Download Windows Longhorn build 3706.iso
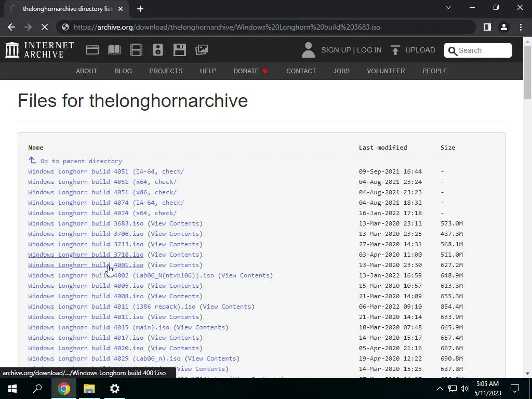 click(86, 234)
